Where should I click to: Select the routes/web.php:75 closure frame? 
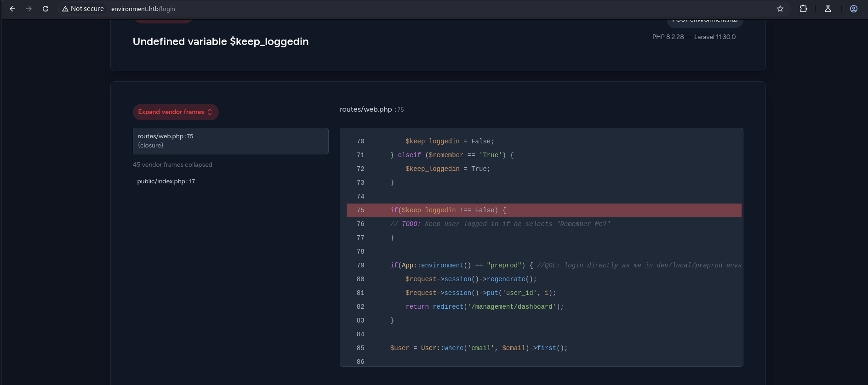coord(230,141)
